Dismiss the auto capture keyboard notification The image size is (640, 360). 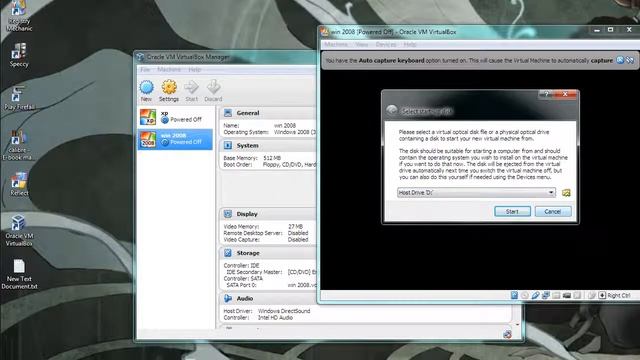pos(620,60)
